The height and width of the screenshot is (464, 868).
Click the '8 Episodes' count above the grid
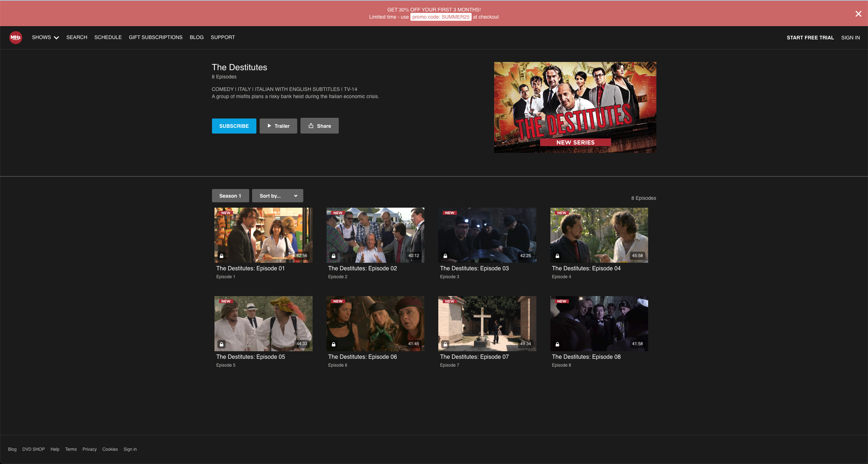point(643,198)
